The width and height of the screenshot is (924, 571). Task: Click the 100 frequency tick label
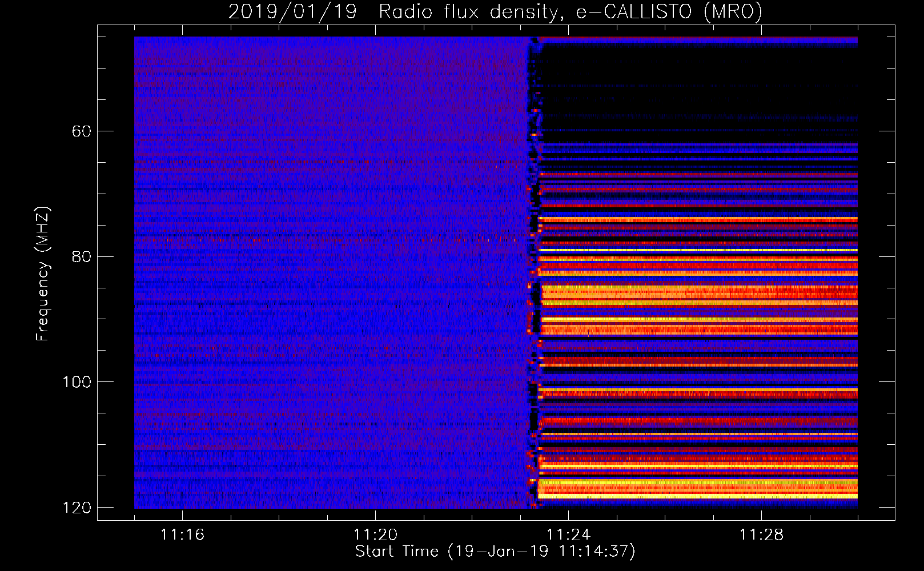[x=77, y=382]
